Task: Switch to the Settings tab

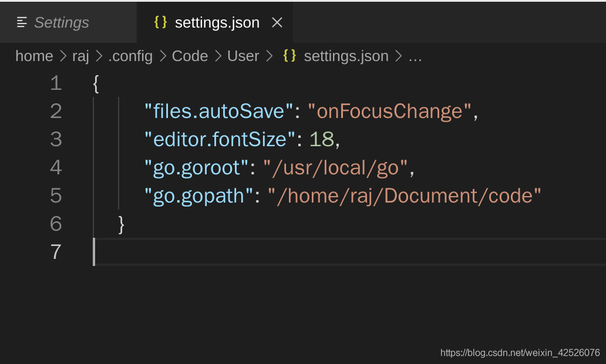Action: pyautogui.click(x=62, y=23)
